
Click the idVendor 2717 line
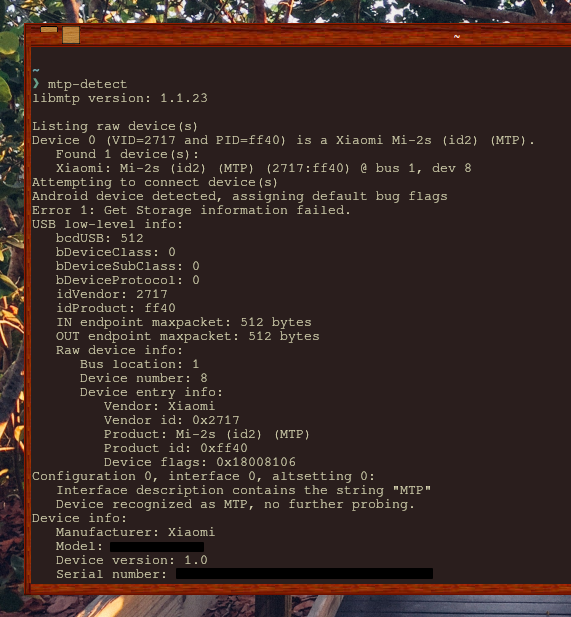click(112, 294)
